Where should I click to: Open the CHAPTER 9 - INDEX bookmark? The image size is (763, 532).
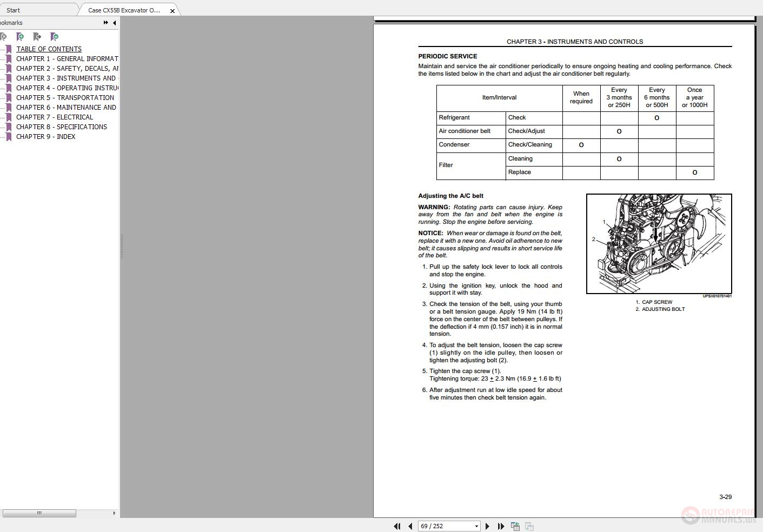(x=45, y=137)
